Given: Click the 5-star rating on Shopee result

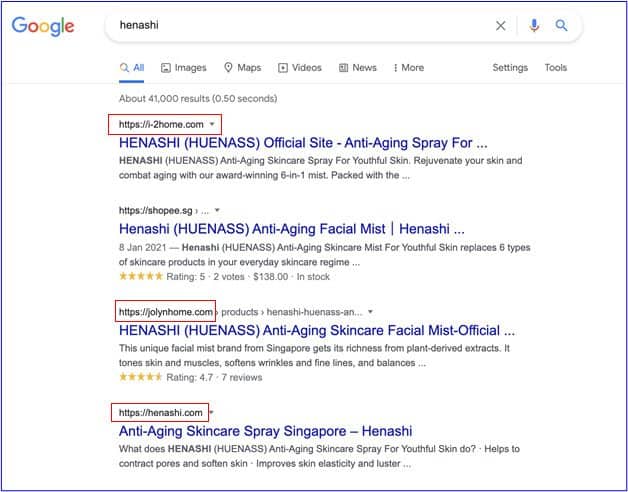Looking at the screenshot, I should (141, 276).
